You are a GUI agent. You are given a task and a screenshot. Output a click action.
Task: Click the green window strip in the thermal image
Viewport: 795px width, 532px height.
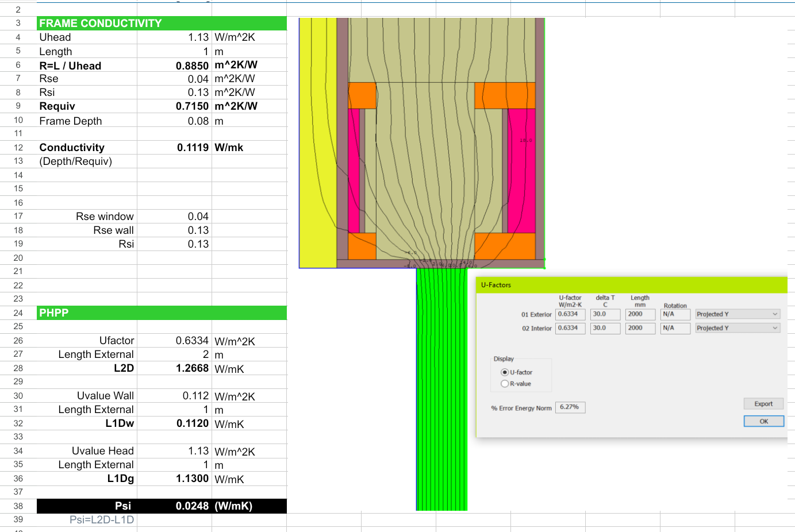point(441,390)
